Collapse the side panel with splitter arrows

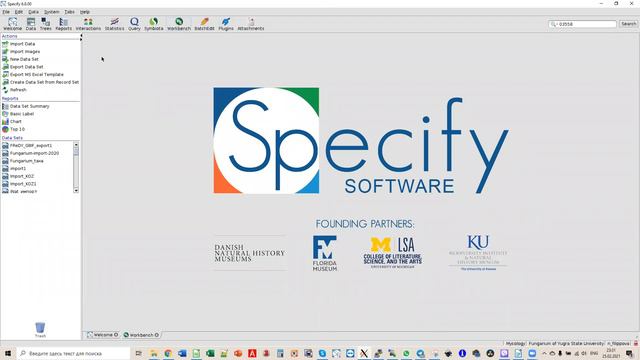point(81,37)
